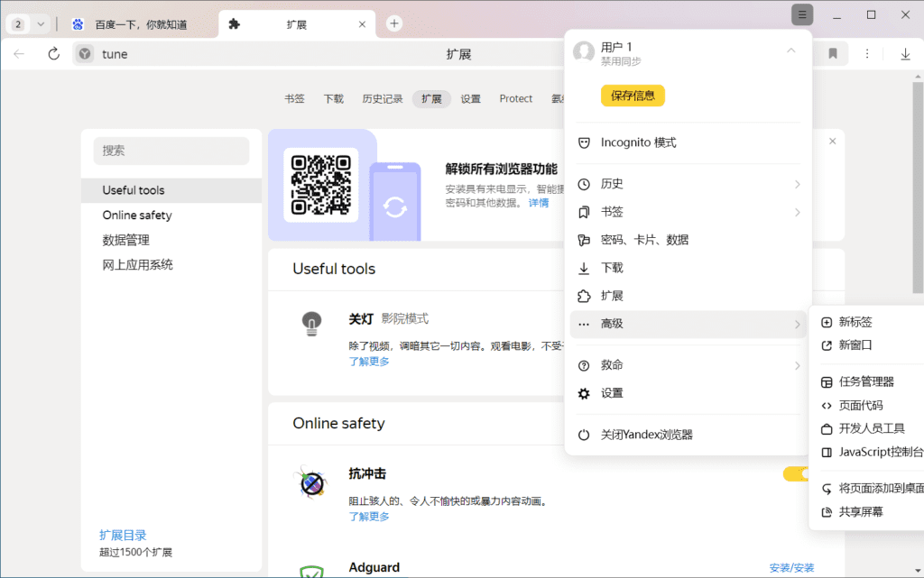This screenshot has width=924, height=578.
Task: Go to the Protect page tab
Action: [515, 99]
